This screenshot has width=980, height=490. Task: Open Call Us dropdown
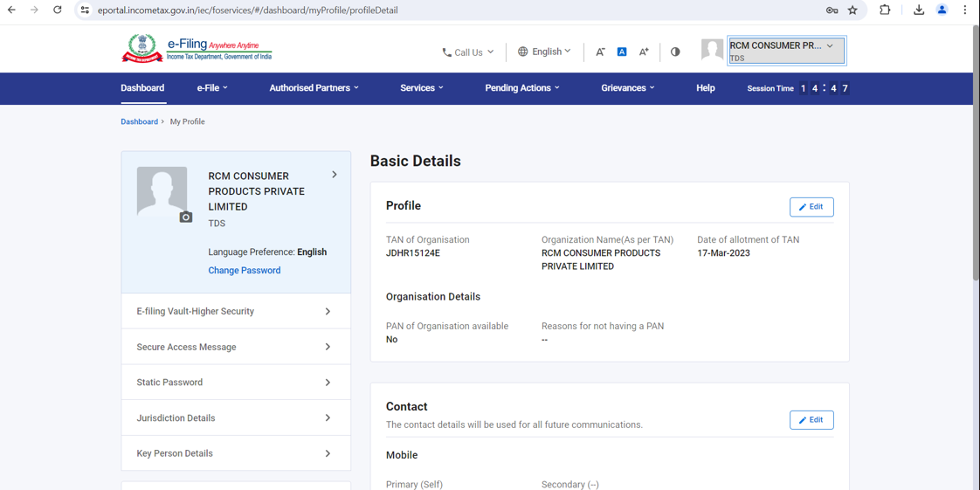pos(468,52)
